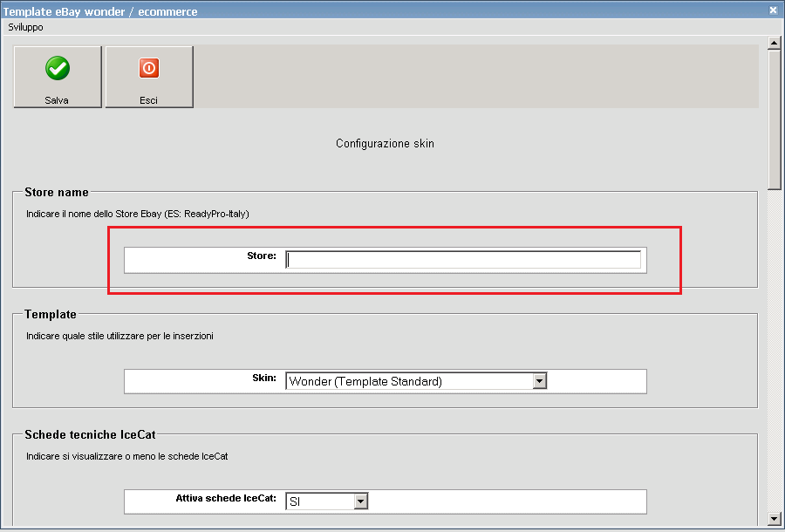This screenshot has height=532, width=785.
Task: Click the green checkmark Salva icon
Action: [58, 68]
